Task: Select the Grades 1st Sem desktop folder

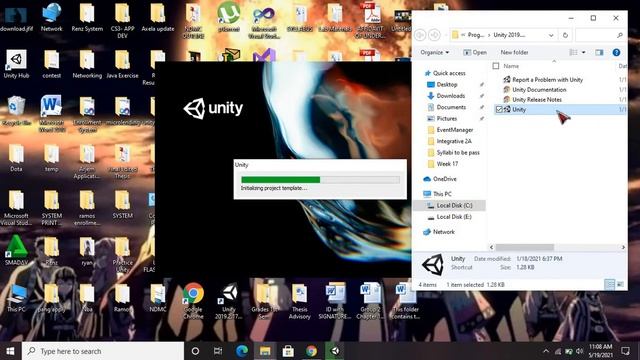Action: click(264, 301)
